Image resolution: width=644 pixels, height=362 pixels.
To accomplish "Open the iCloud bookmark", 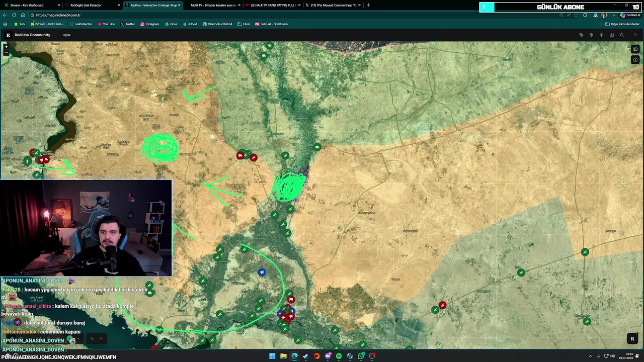I will click(190, 24).
